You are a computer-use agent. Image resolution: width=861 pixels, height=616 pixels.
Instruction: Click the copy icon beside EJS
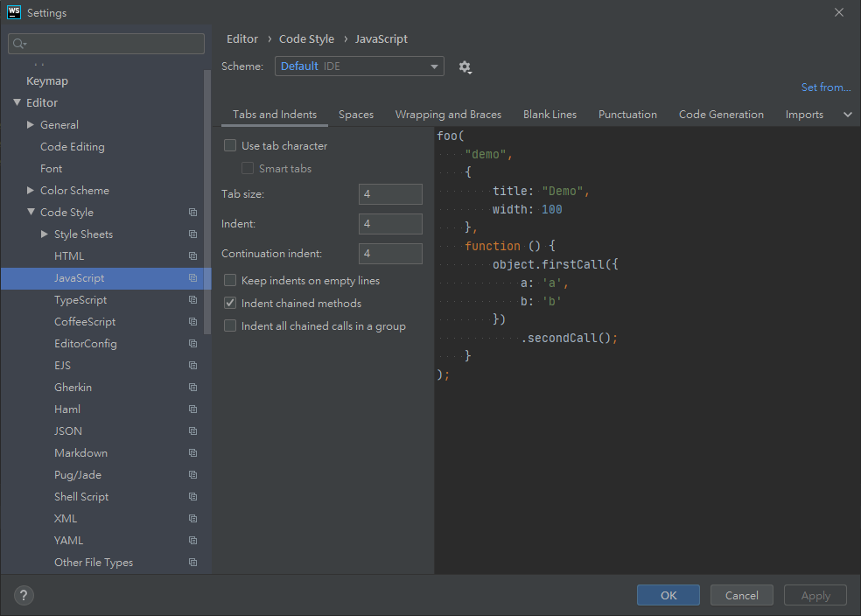pyautogui.click(x=192, y=366)
